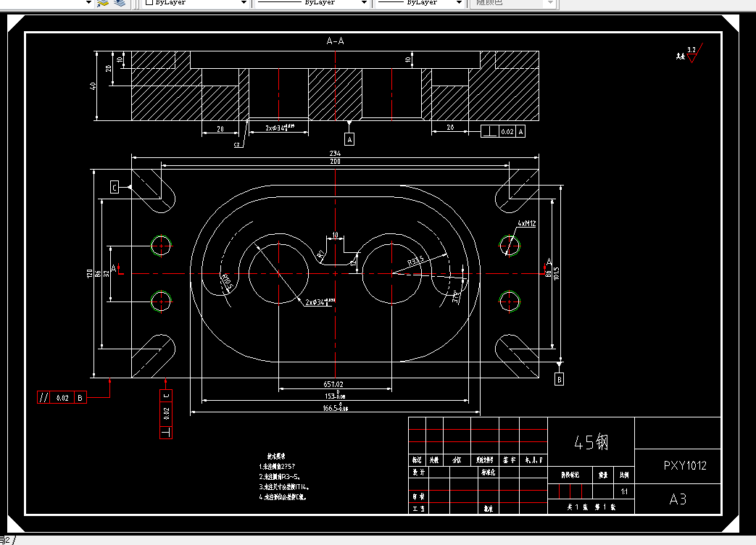Select the datum C box at upper left
Viewport: 756px width, 545px height.
115,187
